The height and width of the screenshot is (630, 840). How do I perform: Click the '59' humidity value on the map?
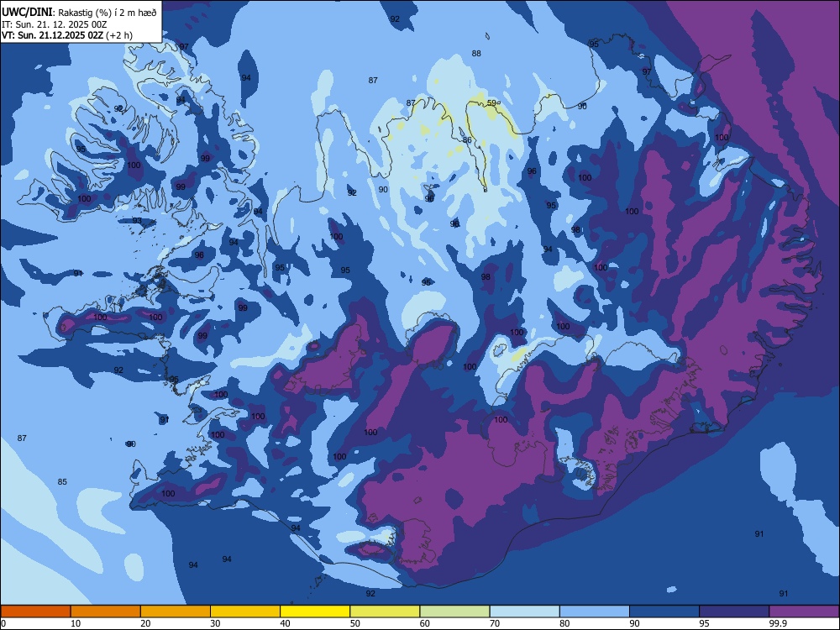tap(491, 102)
